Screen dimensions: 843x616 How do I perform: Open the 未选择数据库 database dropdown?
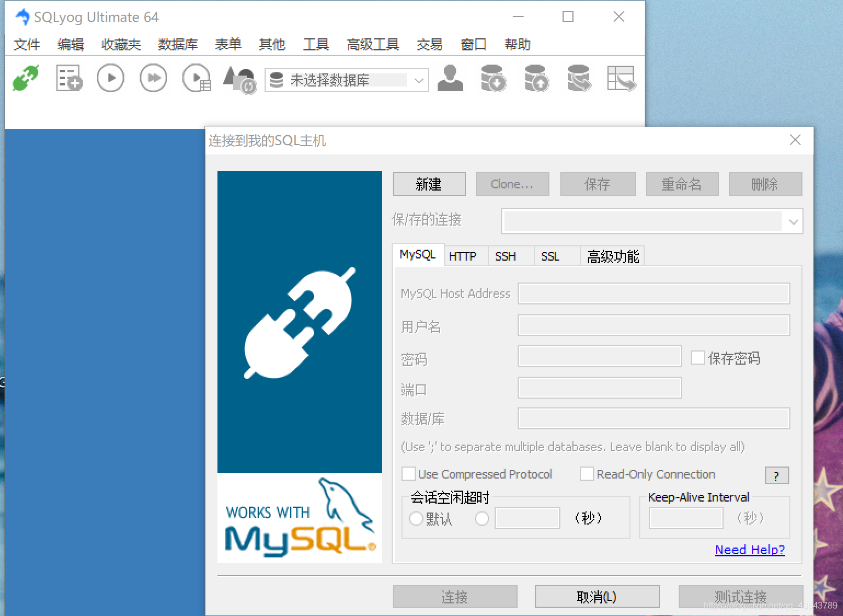[x=346, y=80]
